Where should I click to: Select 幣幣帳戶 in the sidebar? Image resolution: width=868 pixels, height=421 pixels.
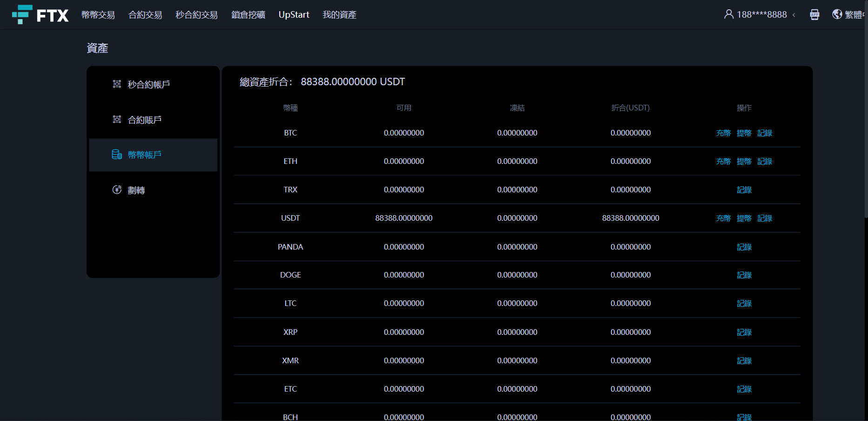point(153,155)
